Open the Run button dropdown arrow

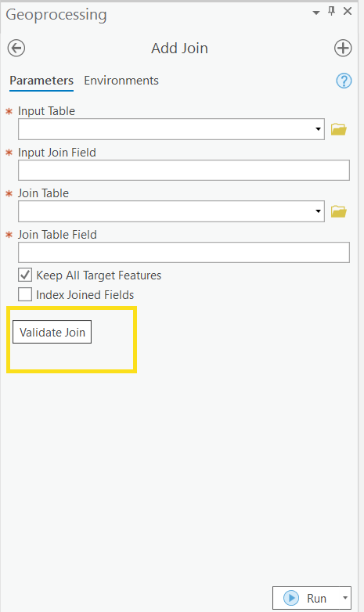[x=345, y=598]
